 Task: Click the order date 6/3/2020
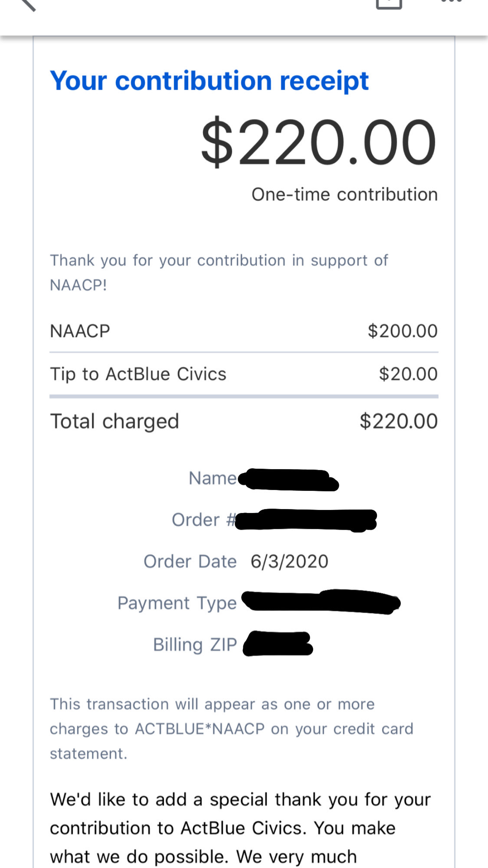coord(289,562)
